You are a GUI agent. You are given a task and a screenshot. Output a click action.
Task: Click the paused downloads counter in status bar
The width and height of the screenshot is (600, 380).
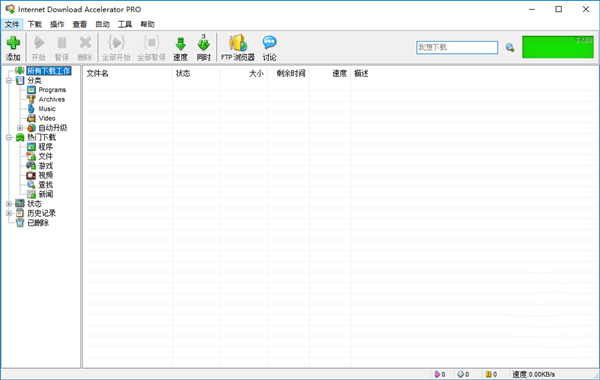[492, 374]
